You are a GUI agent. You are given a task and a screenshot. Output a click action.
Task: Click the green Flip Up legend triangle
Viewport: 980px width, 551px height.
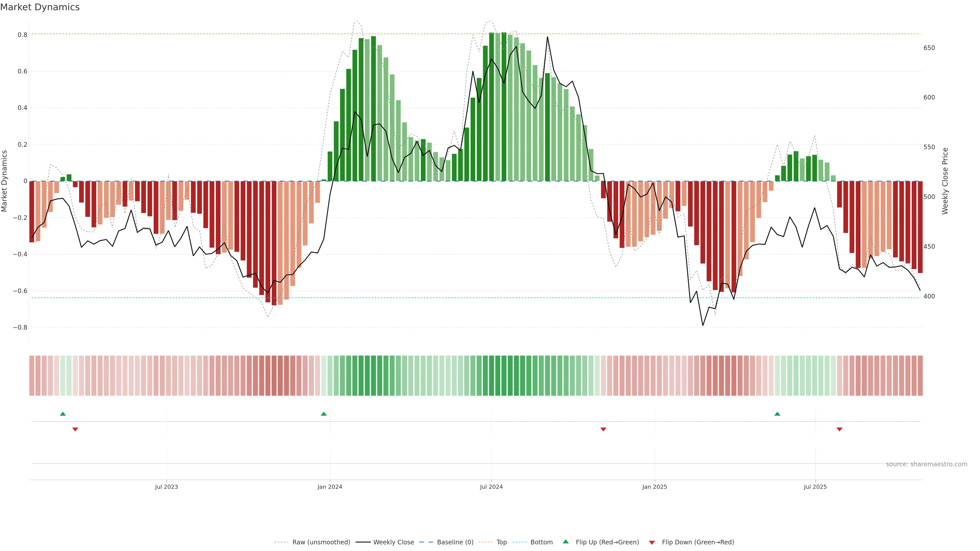tap(566, 542)
